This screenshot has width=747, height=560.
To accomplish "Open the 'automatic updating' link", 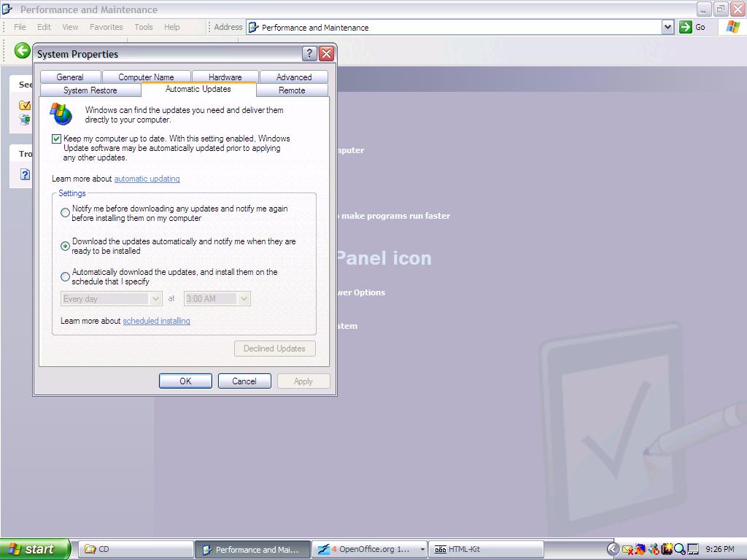I will [x=147, y=179].
